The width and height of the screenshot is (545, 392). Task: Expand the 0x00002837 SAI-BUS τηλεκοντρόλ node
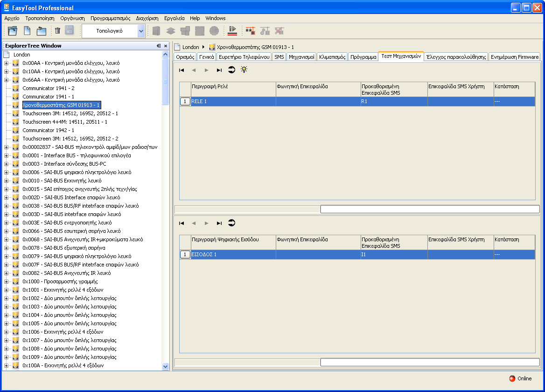[6, 147]
